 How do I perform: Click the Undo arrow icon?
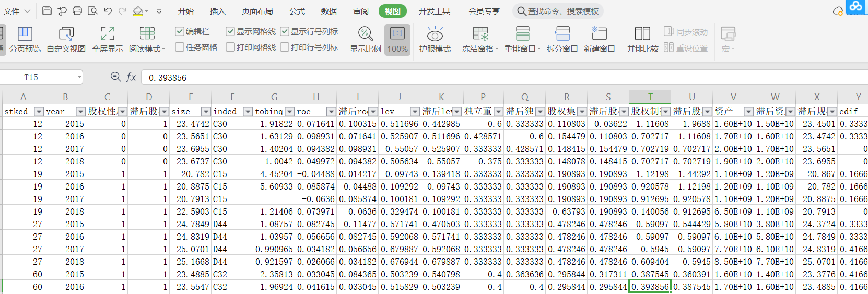108,11
